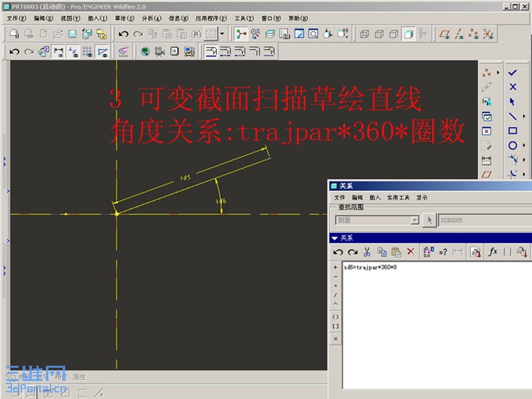Click the relation text sd6=trajpar*360*8

tap(370, 267)
